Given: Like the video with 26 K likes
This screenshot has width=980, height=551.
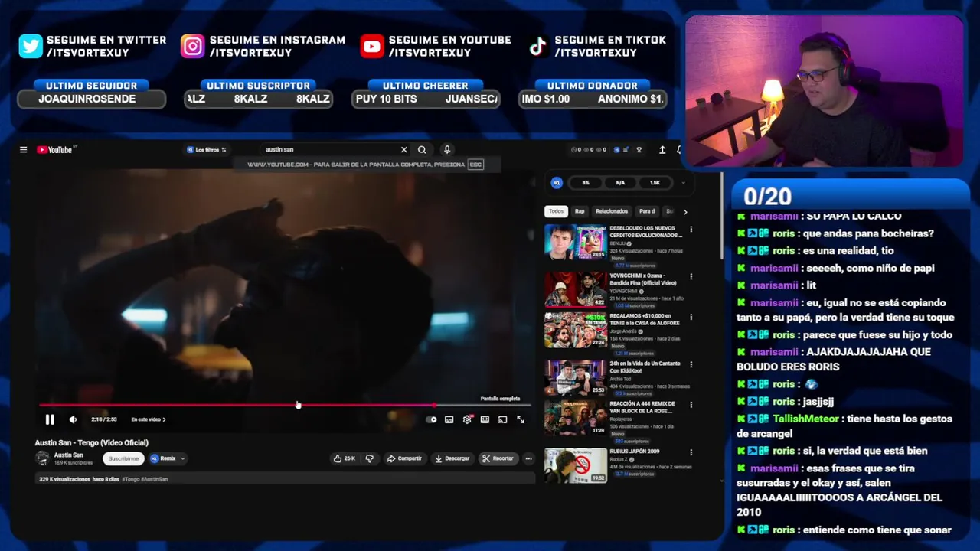Looking at the screenshot, I should [x=344, y=458].
